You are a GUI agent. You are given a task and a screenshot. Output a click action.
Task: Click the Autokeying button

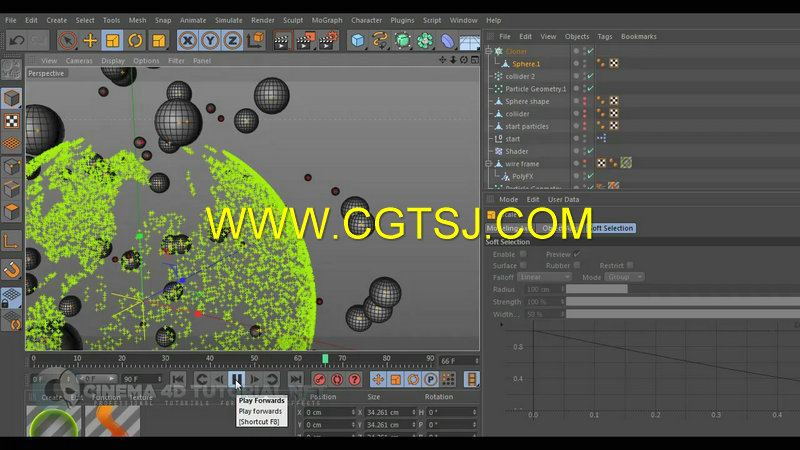tap(337, 379)
